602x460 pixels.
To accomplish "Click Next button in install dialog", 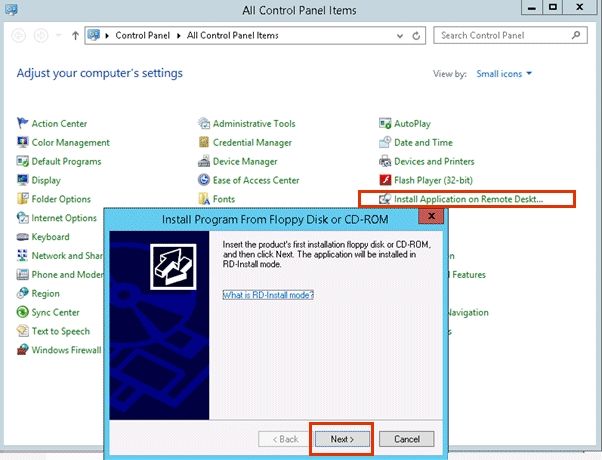I will tap(342, 439).
